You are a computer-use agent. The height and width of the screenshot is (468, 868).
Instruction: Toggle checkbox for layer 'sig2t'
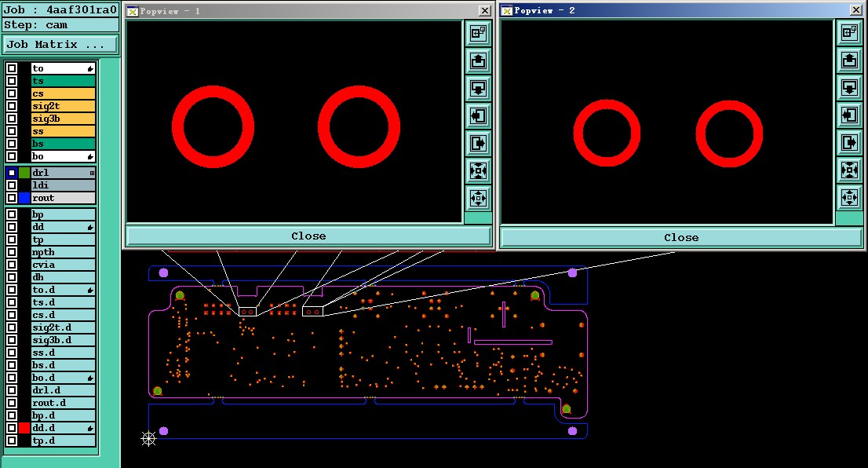coord(12,106)
